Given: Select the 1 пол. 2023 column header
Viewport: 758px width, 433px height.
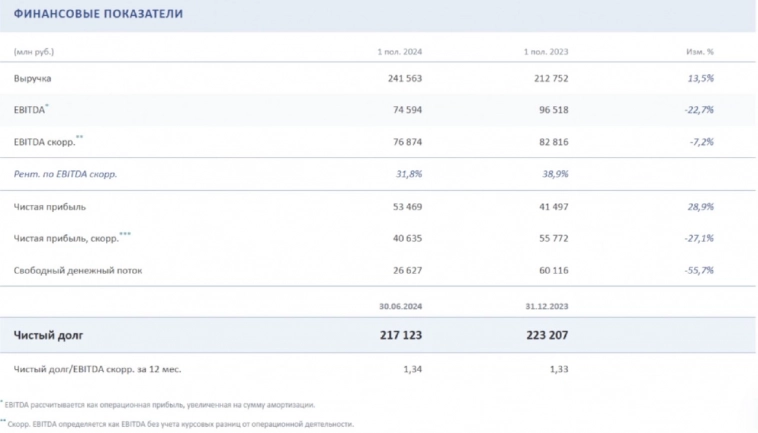Looking at the screenshot, I should point(545,51).
